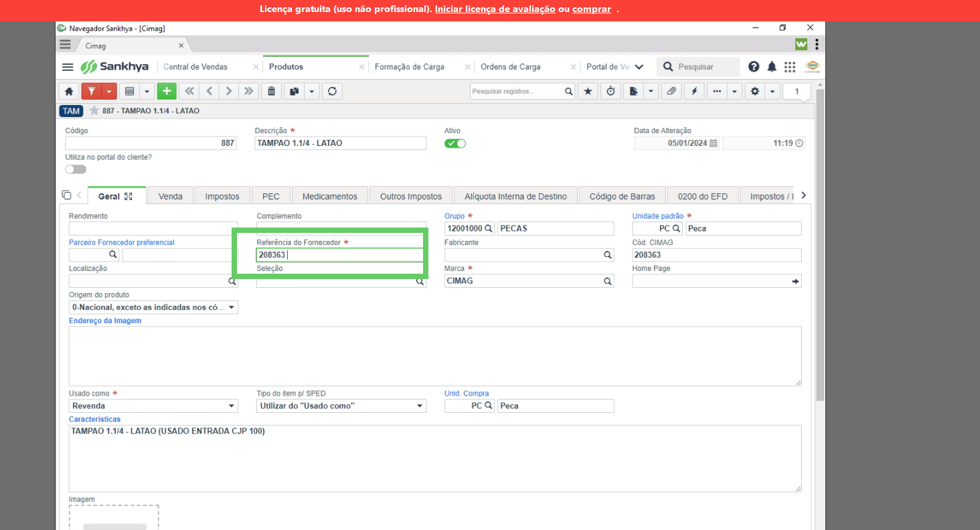Search Unidade padrão with magnifier icon
The height and width of the screenshot is (530, 980).
pyautogui.click(x=676, y=228)
